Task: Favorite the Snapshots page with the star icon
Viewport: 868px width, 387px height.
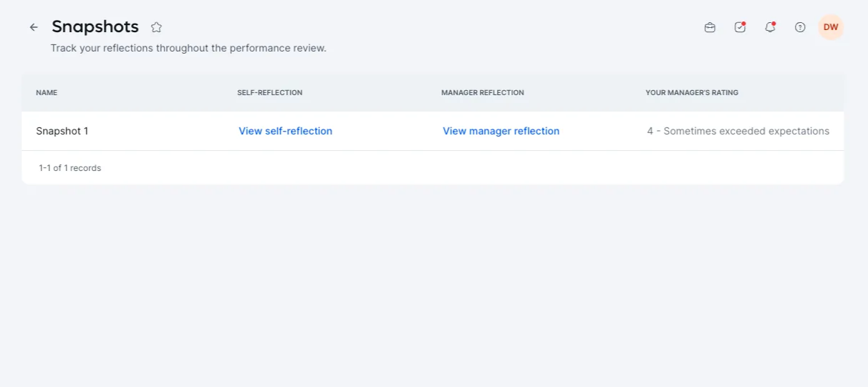Action: (156, 27)
